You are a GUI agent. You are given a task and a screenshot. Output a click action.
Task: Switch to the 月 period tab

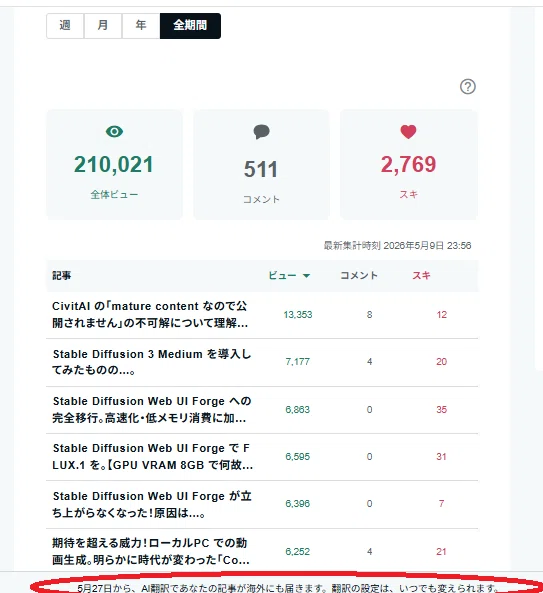click(x=103, y=26)
